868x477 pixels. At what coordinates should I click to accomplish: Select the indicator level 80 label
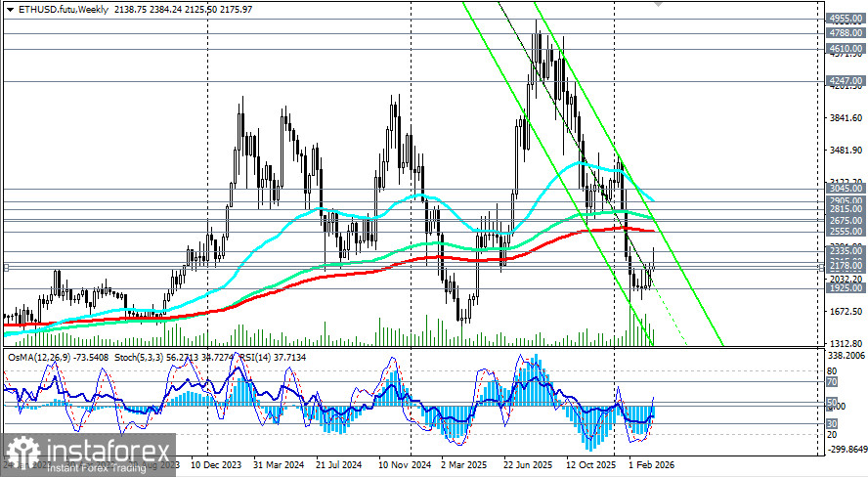[832, 371]
